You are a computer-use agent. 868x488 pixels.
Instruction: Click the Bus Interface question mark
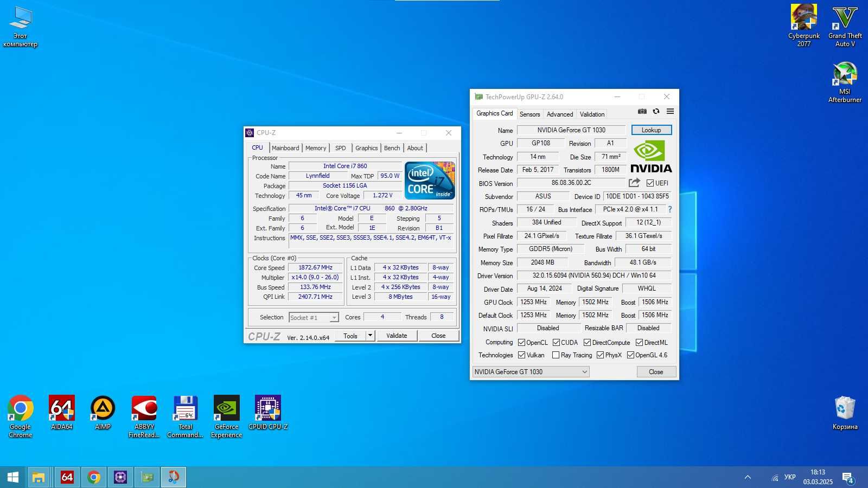(670, 209)
